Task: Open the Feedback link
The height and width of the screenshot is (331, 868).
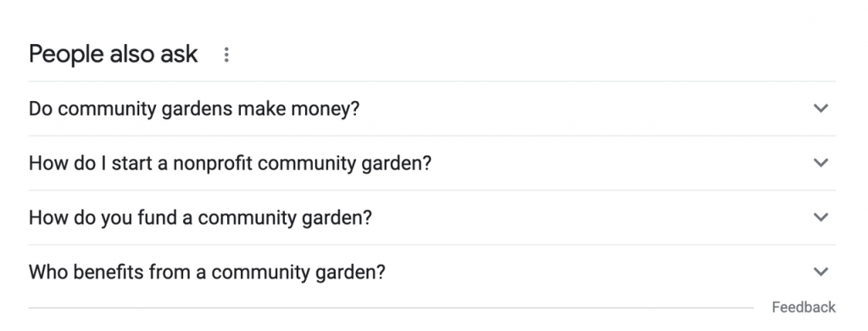Action: tap(804, 307)
